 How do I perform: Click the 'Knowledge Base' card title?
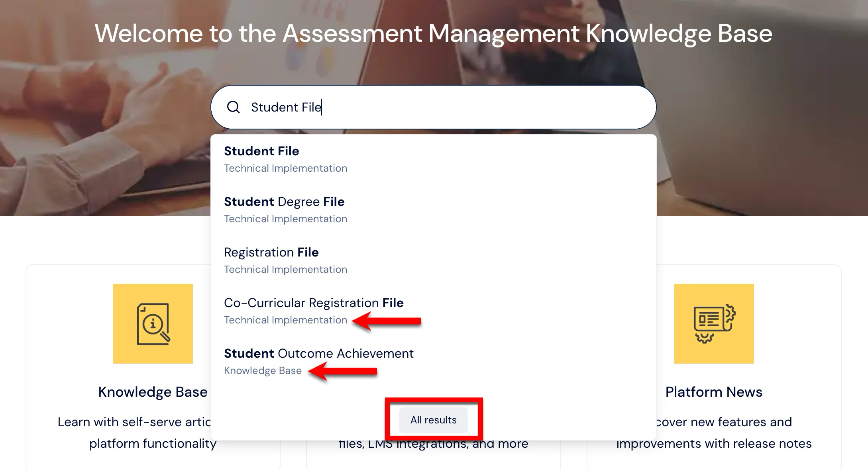click(x=153, y=392)
